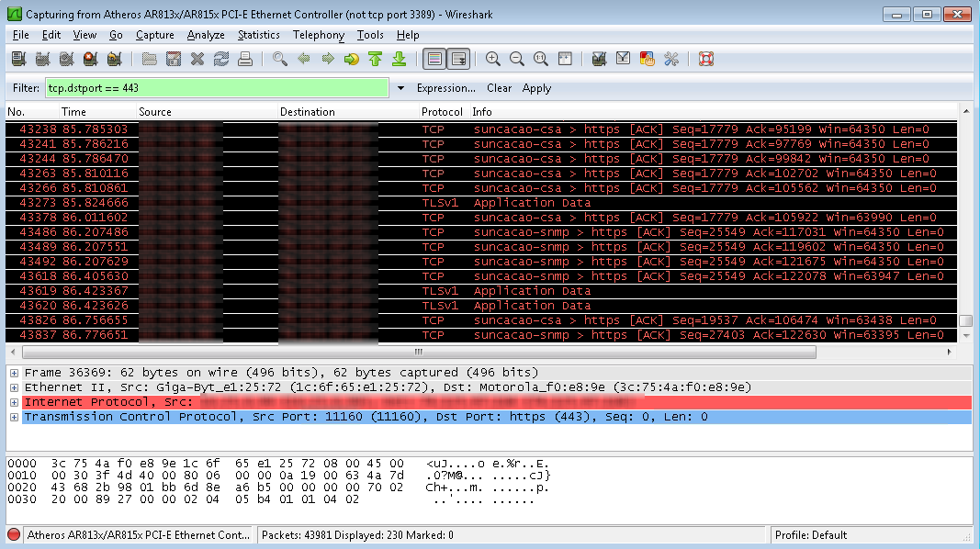Expand the Ethernet II tree node
This screenshot has width=980, height=549.
pos(14,387)
